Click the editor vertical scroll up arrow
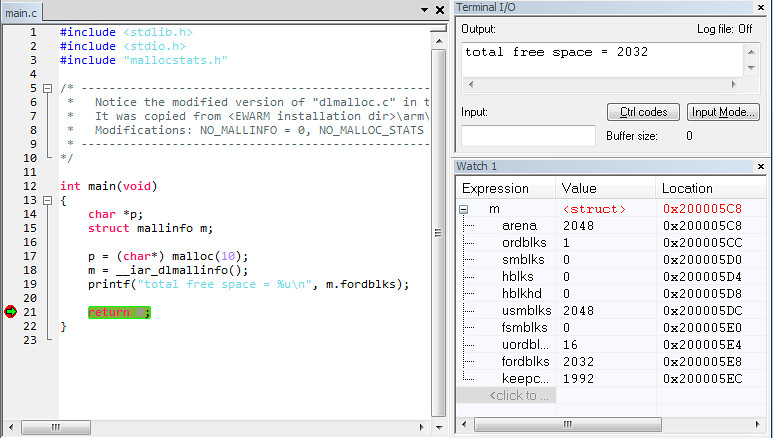This screenshot has height=438, width=773. [438, 41]
